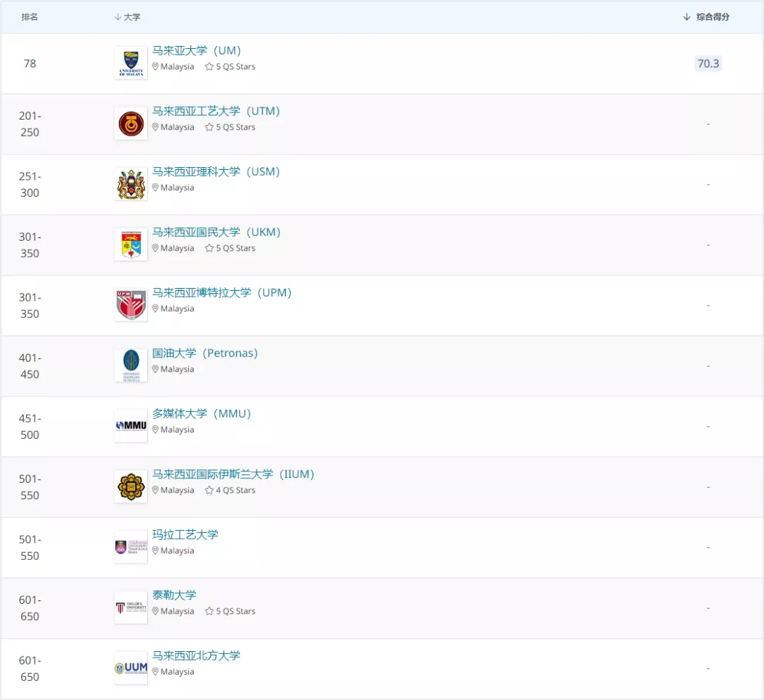Screen dimensions: 764x700
Task: Click the star icon in the UTM row
Action: click(209, 127)
